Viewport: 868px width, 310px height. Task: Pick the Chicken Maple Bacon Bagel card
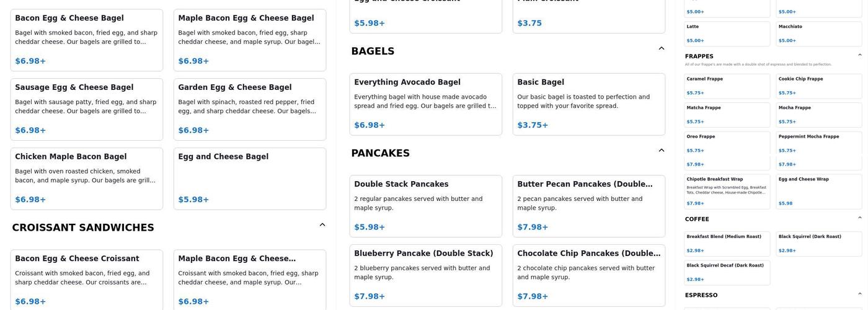[x=87, y=179]
